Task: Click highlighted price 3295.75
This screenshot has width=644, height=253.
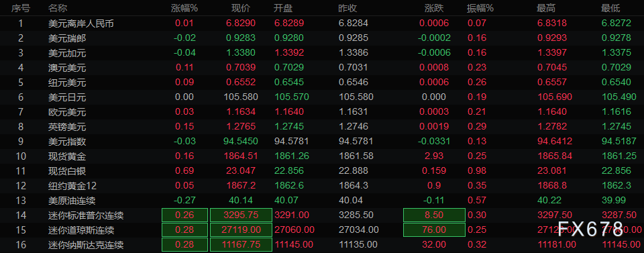Action: [x=241, y=215]
